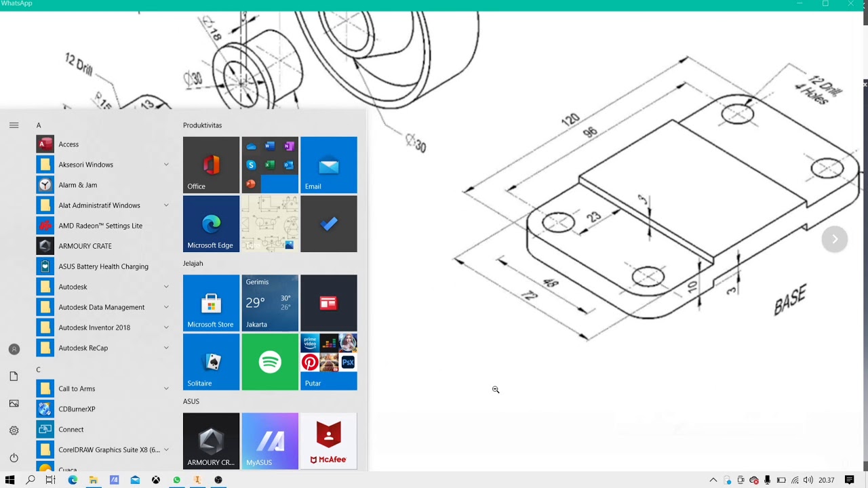Launch CDBurnerXP from the app list
This screenshot has width=868, height=488.
[x=104, y=409]
